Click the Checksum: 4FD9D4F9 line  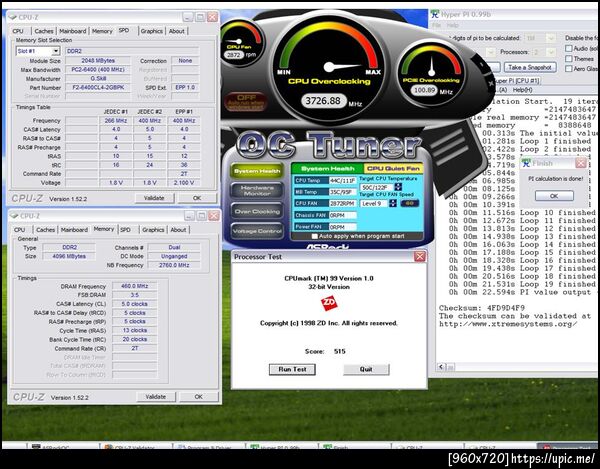click(482, 308)
